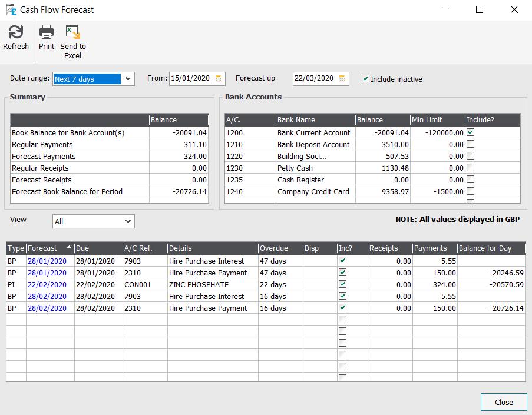Click the Bank Name column header
Viewport: 532px width, 415px height.
click(x=316, y=119)
